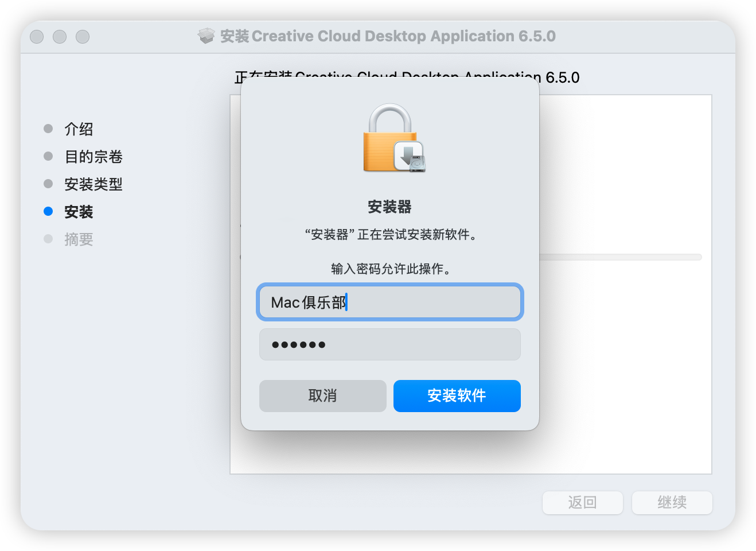Click the 安装软件 button
The height and width of the screenshot is (551, 756).
coord(457,396)
